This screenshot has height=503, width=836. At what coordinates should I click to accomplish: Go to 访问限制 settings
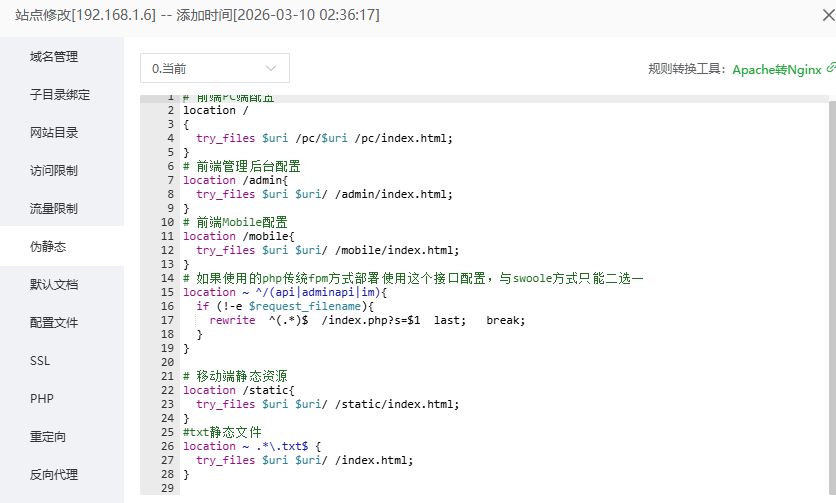click(x=54, y=171)
